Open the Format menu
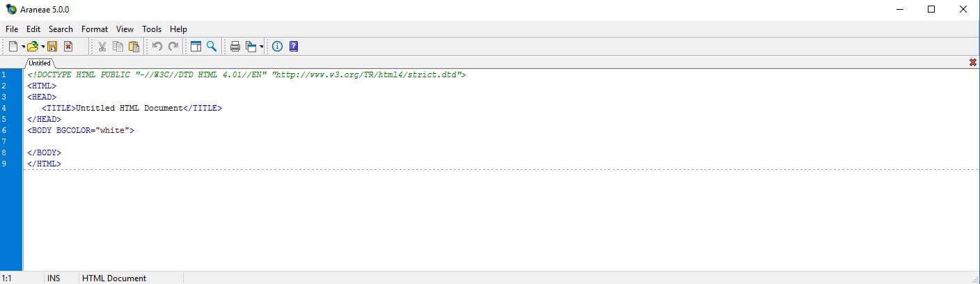Screen dimensions: 980x284 click(95, 29)
